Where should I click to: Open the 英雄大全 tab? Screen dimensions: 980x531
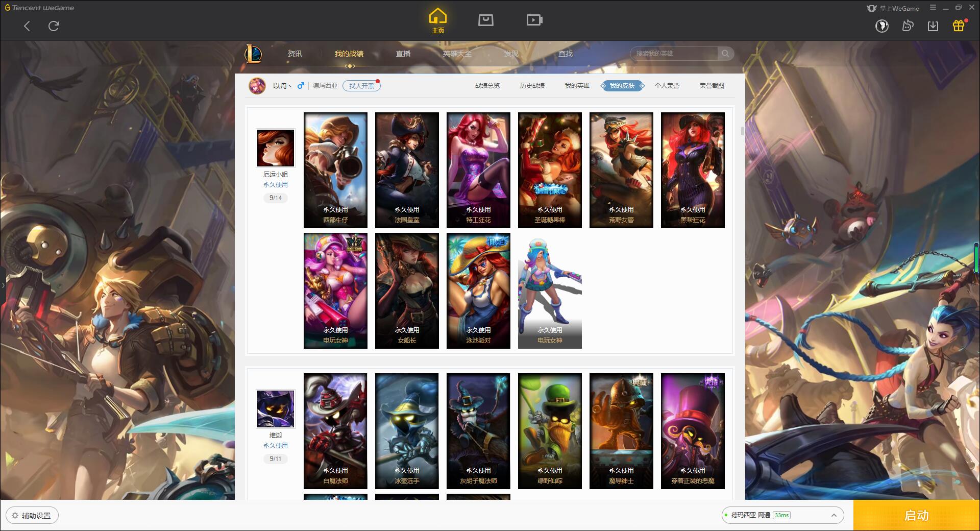[457, 54]
